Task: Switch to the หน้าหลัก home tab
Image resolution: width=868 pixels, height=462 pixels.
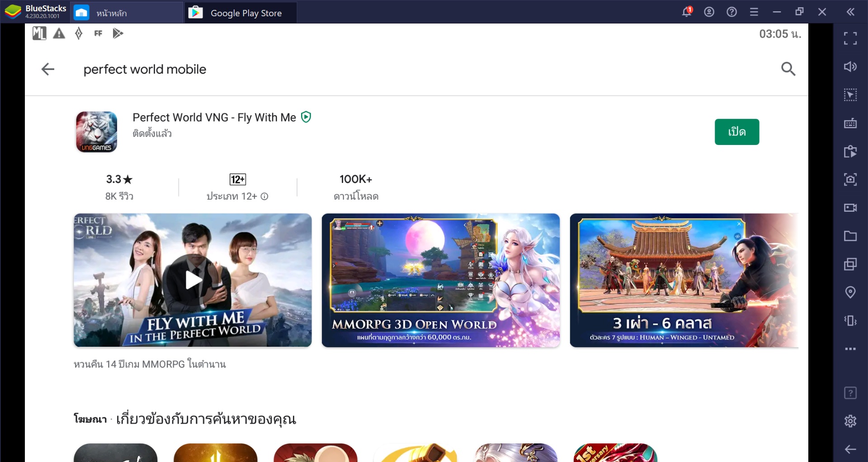Action: coord(127,13)
